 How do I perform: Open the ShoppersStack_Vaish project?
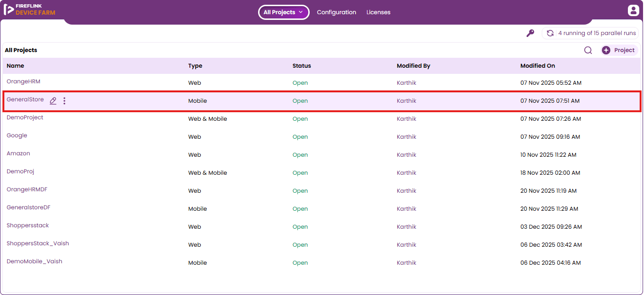(38, 243)
